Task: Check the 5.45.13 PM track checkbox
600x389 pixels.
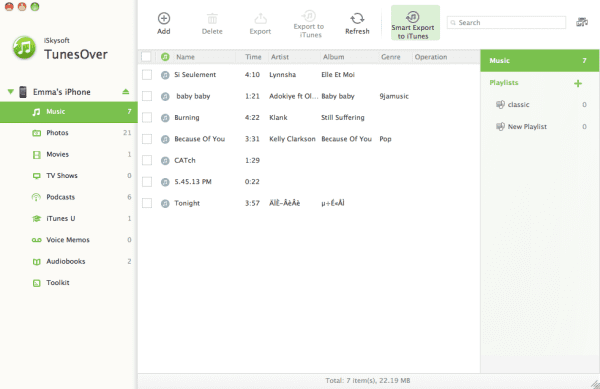Action: pos(147,182)
